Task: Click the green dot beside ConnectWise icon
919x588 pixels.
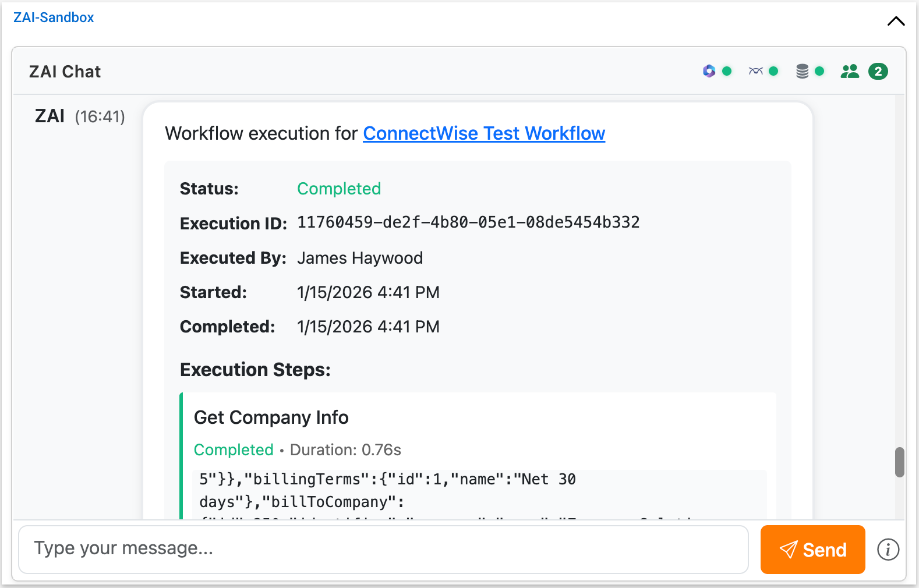Action: (x=773, y=71)
